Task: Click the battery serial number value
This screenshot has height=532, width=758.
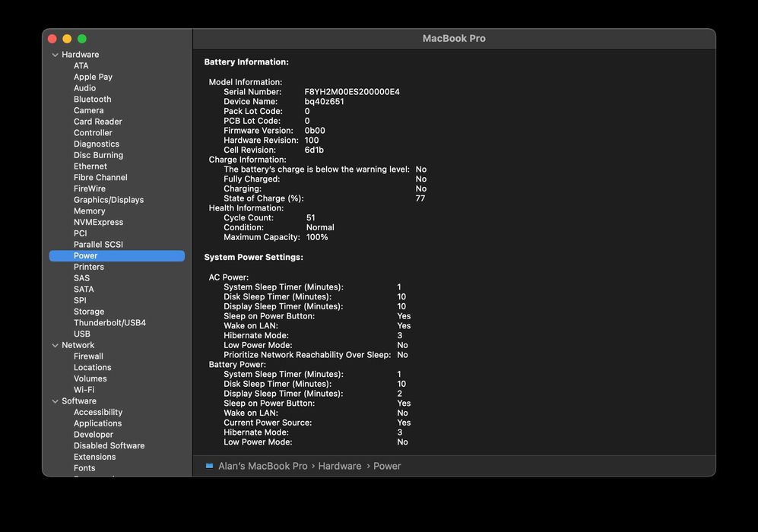Action: 352,92
